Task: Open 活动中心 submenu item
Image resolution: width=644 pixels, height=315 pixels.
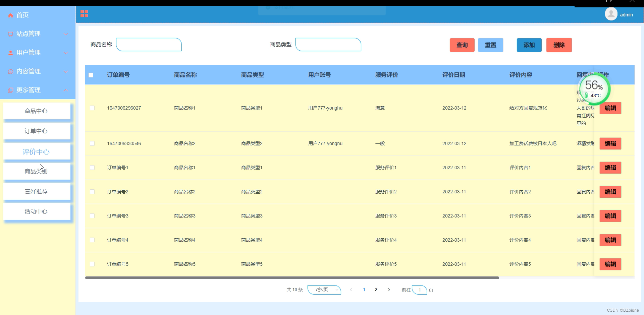Action: (37, 211)
